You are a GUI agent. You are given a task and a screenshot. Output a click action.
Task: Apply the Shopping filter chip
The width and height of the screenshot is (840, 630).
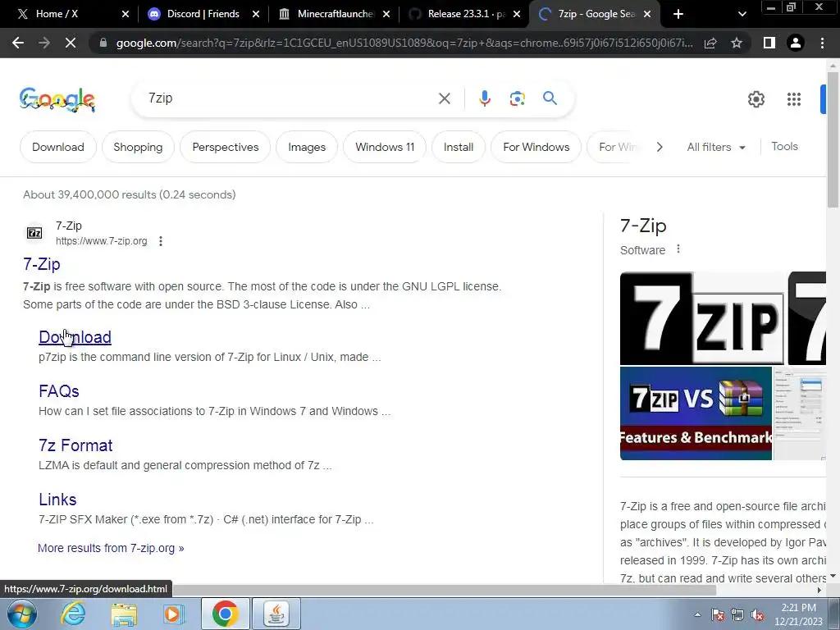click(138, 147)
